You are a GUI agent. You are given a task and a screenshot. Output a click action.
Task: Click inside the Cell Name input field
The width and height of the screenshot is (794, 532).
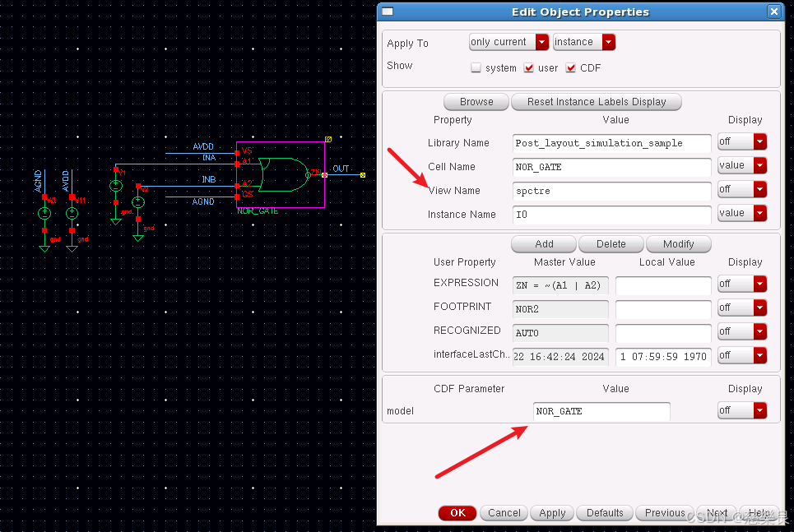coord(611,165)
